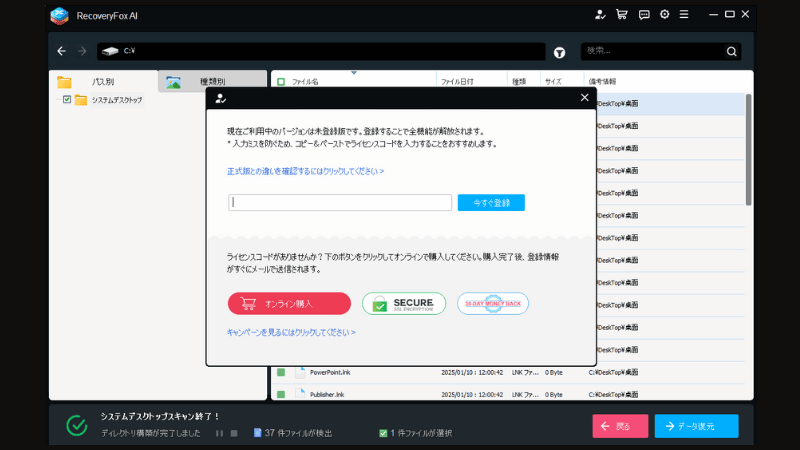
Task: Click the drive icon in the path bar
Action: (x=110, y=51)
